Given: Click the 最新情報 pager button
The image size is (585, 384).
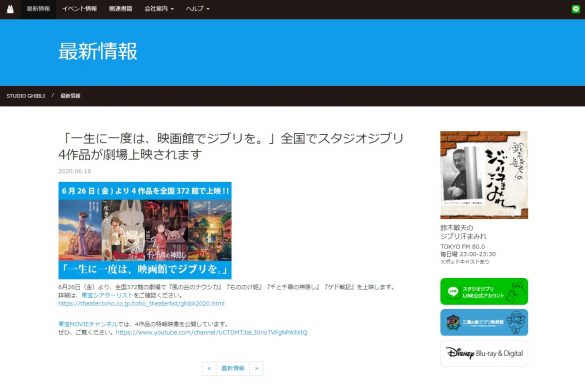Looking at the screenshot, I should 233,368.
